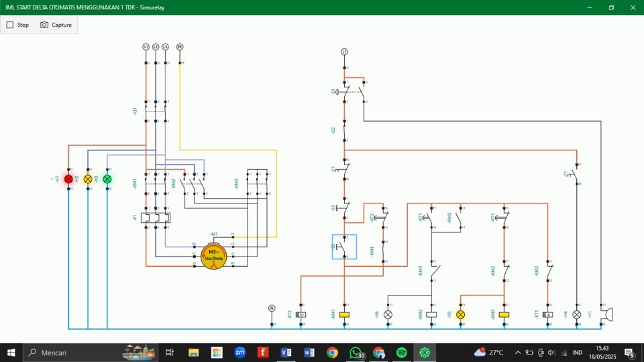Select the M1 star/delta motor
The height and width of the screenshot is (362, 644).
tap(213, 257)
